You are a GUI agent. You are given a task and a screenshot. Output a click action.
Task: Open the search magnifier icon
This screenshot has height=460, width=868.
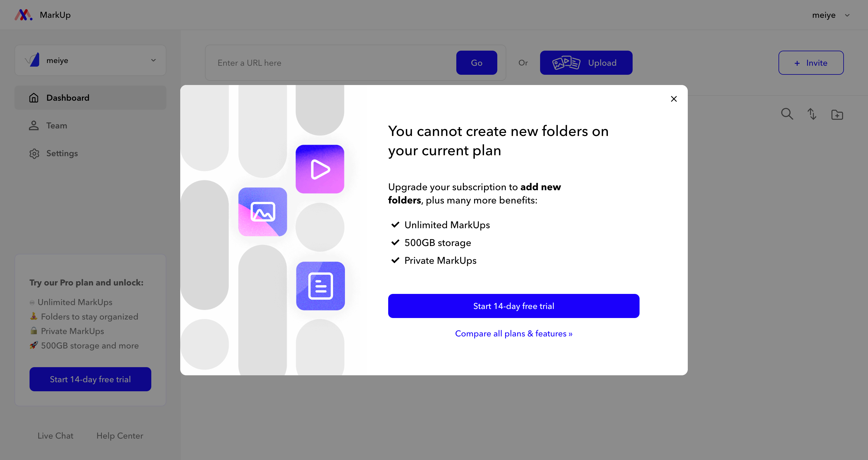coord(787,114)
